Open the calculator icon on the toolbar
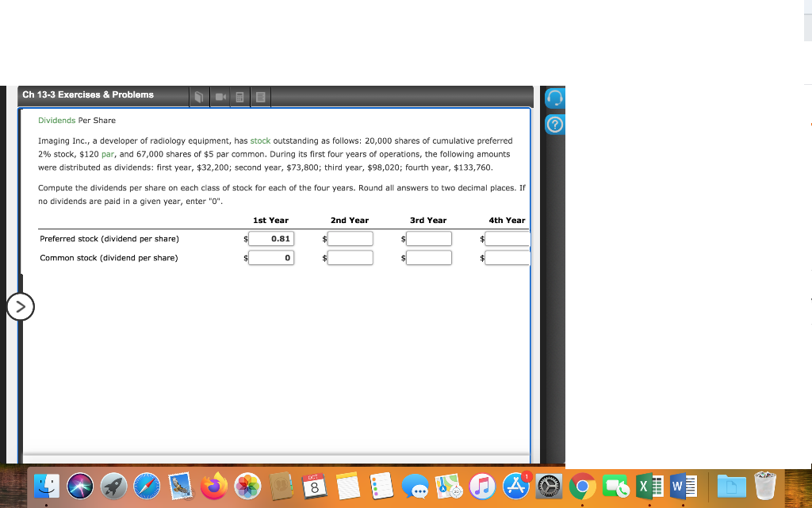 point(239,95)
